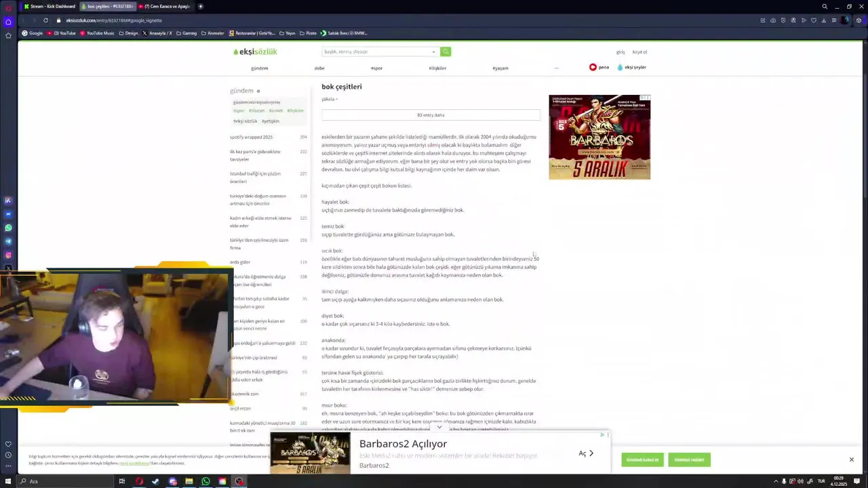Select the gündem channel menu item
The width and height of the screenshot is (868, 488).
click(x=259, y=68)
